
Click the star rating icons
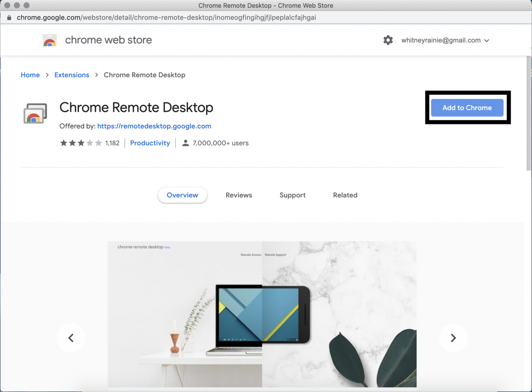click(81, 143)
